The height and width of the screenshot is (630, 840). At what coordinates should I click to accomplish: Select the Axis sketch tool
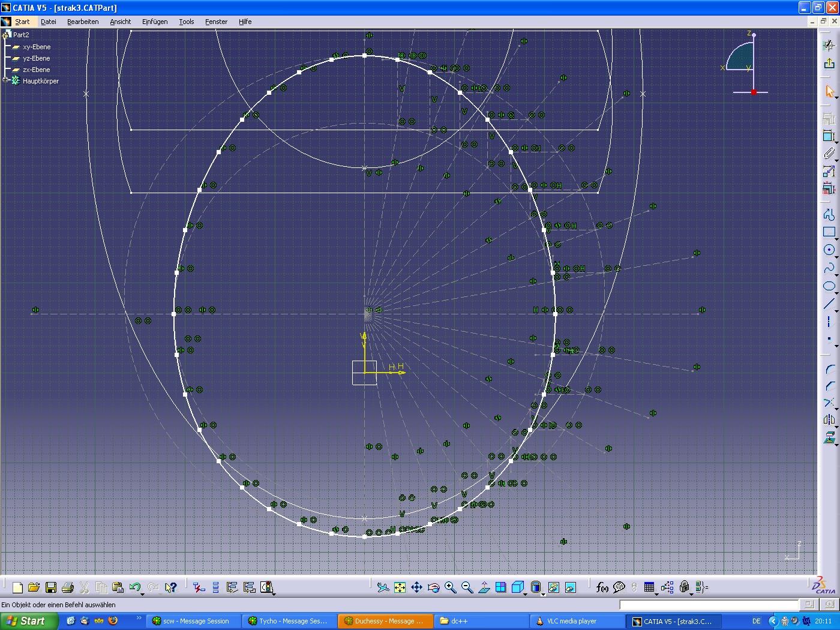829,321
